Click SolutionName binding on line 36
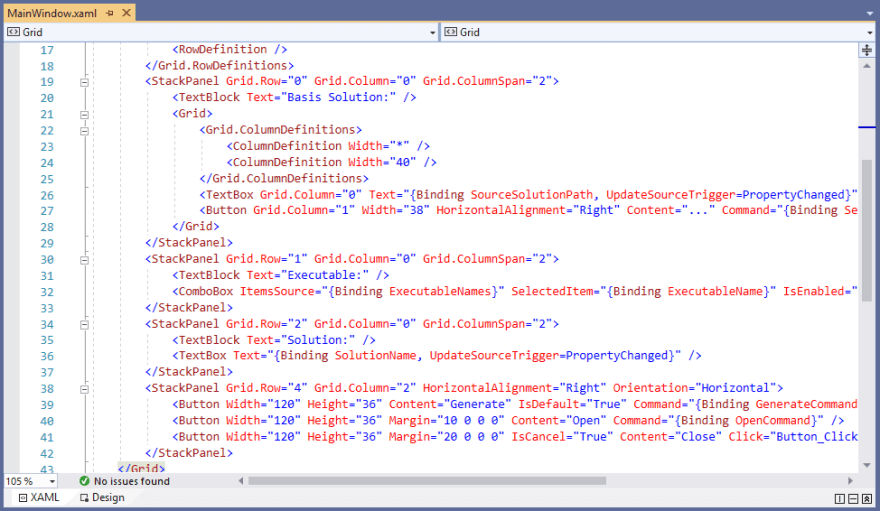Viewport: 880px width, 511px height. (x=376, y=356)
